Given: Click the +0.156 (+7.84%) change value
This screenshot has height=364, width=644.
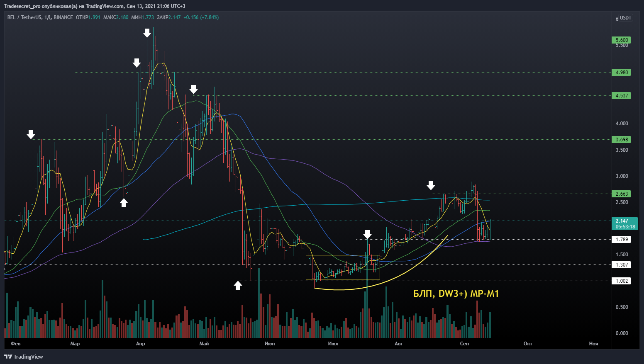Looking at the screenshot, I should click(201, 17).
